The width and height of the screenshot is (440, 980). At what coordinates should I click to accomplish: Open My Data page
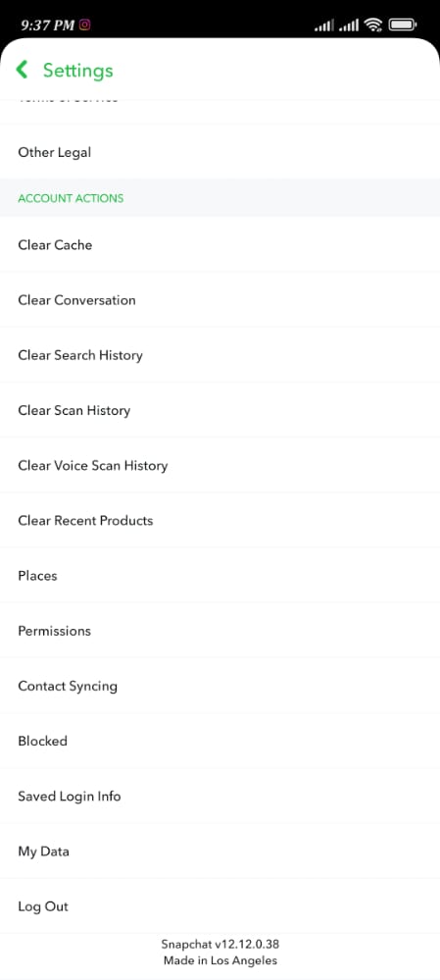point(220,851)
